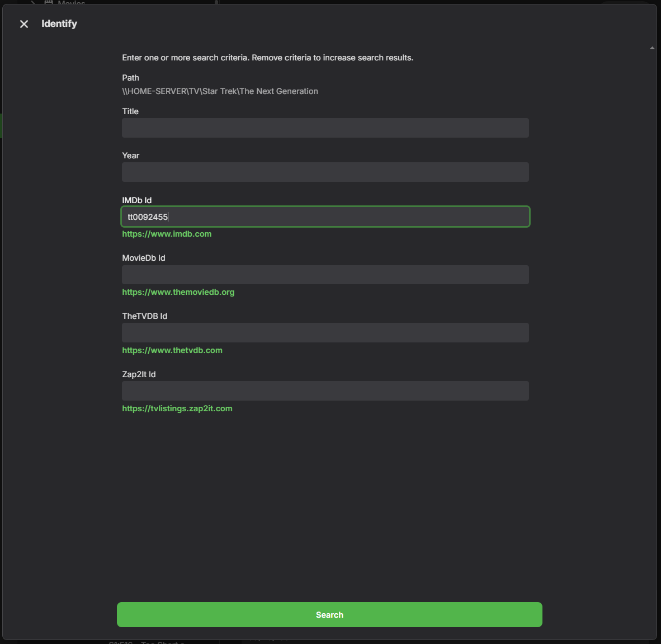Click the 'IMDb Id' label text
Screen dimensions: 661x644
point(136,200)
